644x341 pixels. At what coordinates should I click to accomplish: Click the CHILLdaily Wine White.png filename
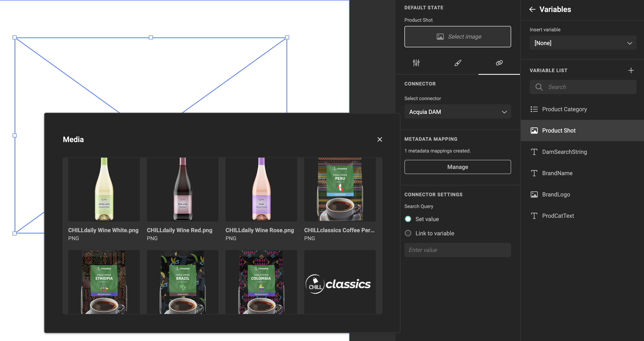click(103, 230)
